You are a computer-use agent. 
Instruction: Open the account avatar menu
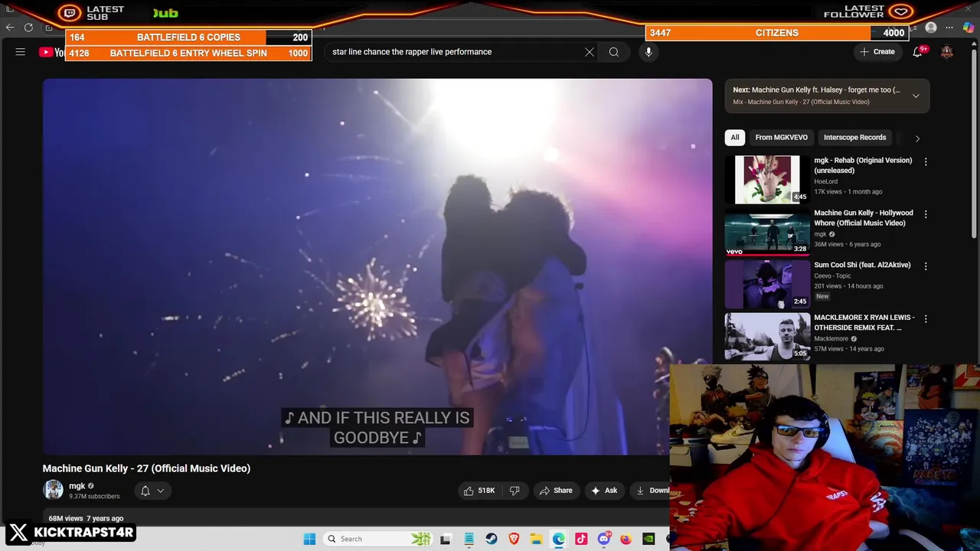pos(947,52)
